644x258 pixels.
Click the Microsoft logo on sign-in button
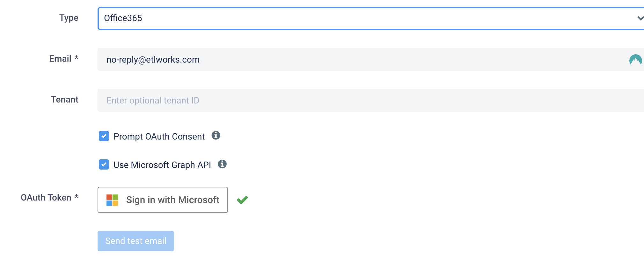pyautogui.click(x=112, y=200)
